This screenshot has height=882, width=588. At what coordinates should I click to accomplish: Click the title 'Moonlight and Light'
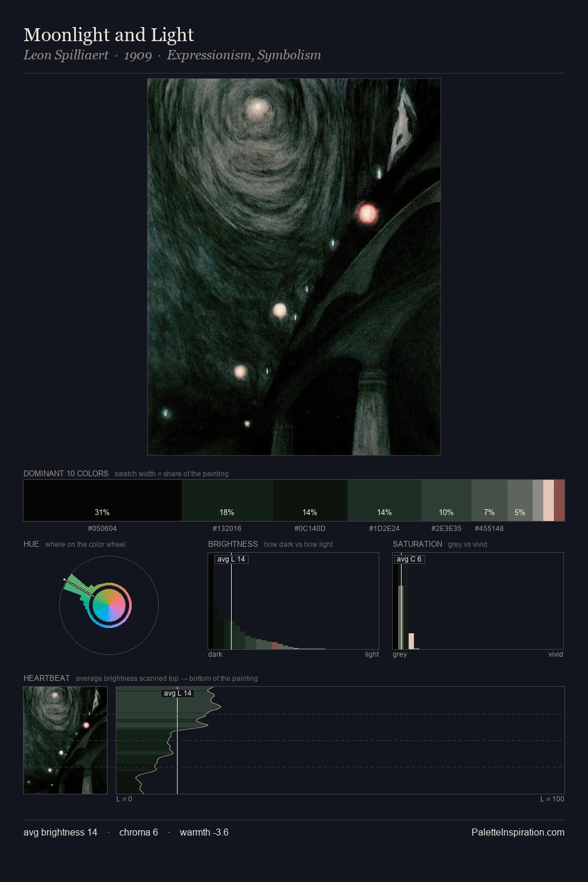(x=109, y=35)
